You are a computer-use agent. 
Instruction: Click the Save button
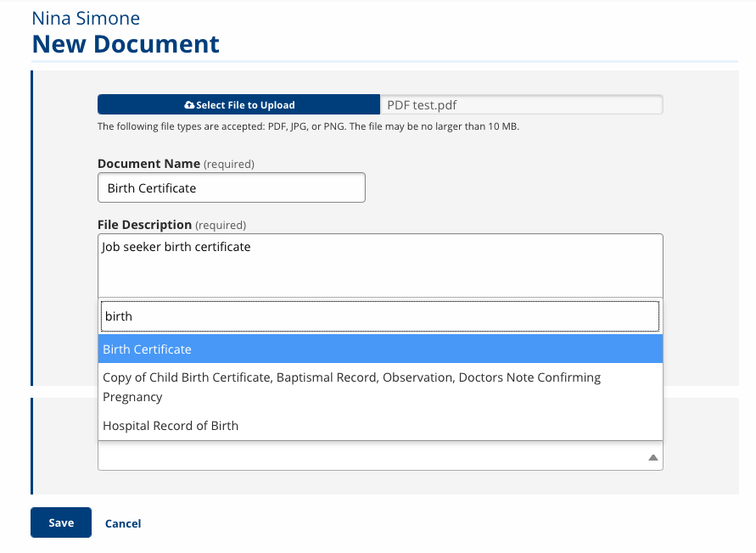coord(61,522)
